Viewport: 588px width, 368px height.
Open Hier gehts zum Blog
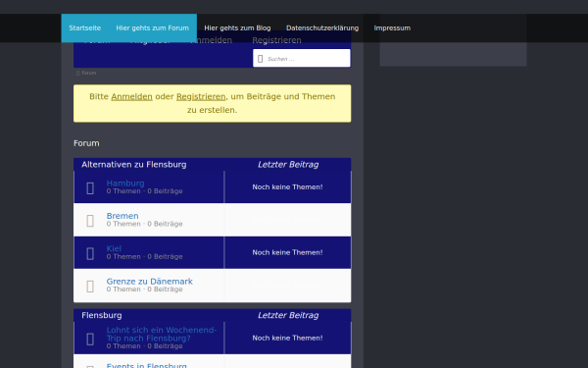pos(237,28)
